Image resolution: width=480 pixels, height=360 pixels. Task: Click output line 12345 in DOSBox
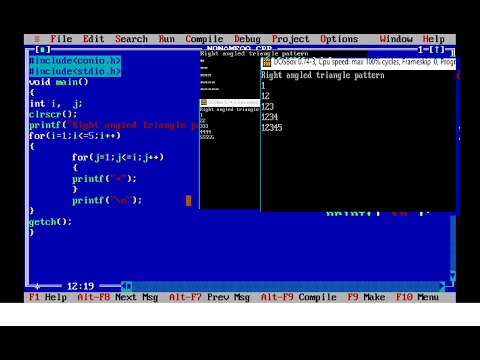coord(272,128)
